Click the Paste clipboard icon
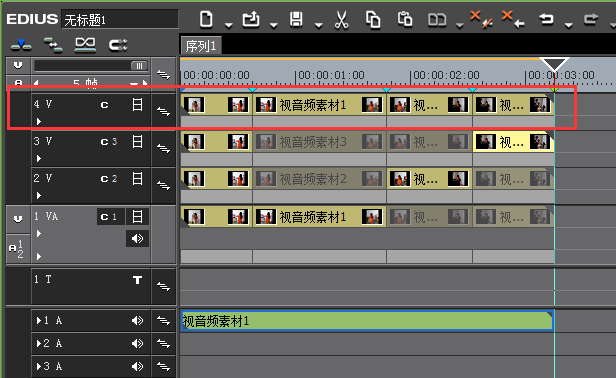Image resolution: width=616 pixels, height=378 pixels. [x=405, y=19]
